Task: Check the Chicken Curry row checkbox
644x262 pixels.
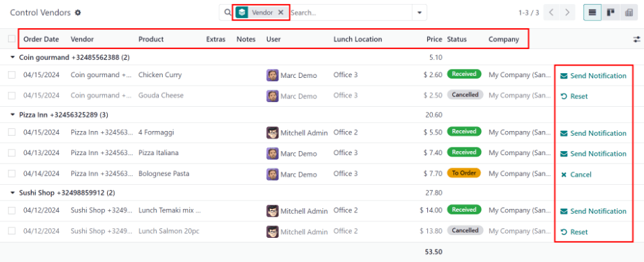Action: [12, 75]
